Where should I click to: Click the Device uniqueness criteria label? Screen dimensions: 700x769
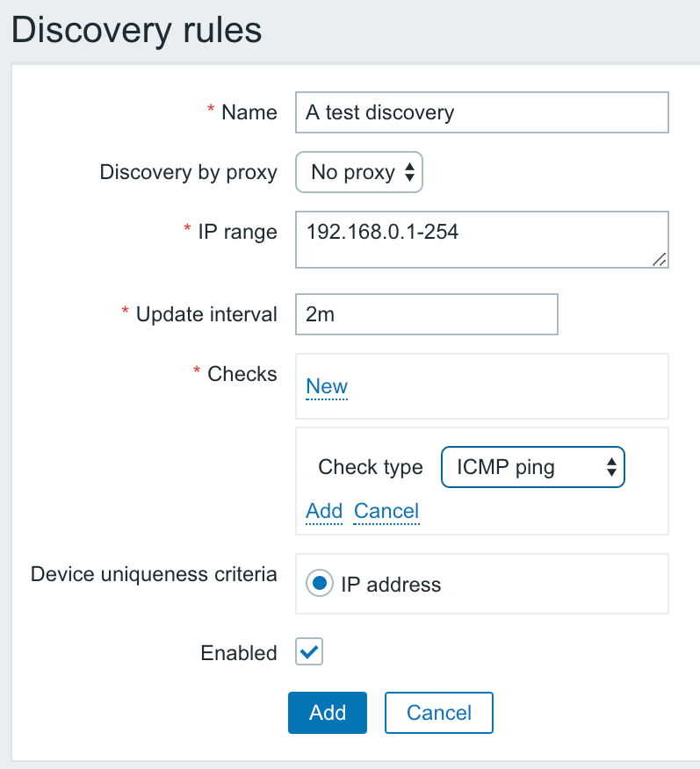154,574
